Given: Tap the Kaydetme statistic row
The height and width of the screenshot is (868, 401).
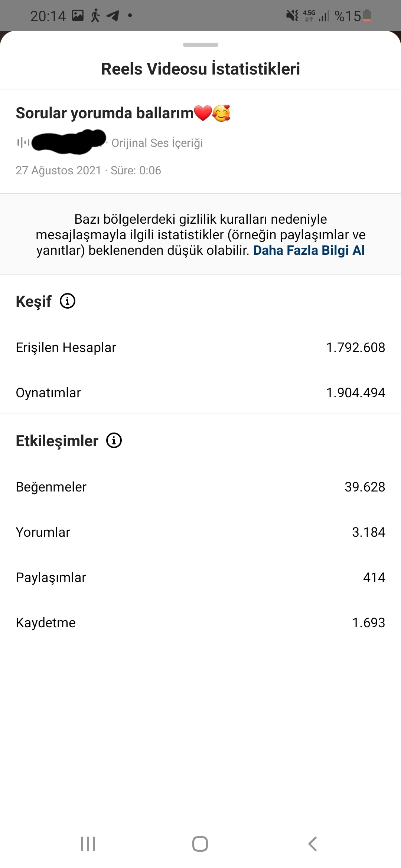Looking at the screenshot, I should click(200, 623).
